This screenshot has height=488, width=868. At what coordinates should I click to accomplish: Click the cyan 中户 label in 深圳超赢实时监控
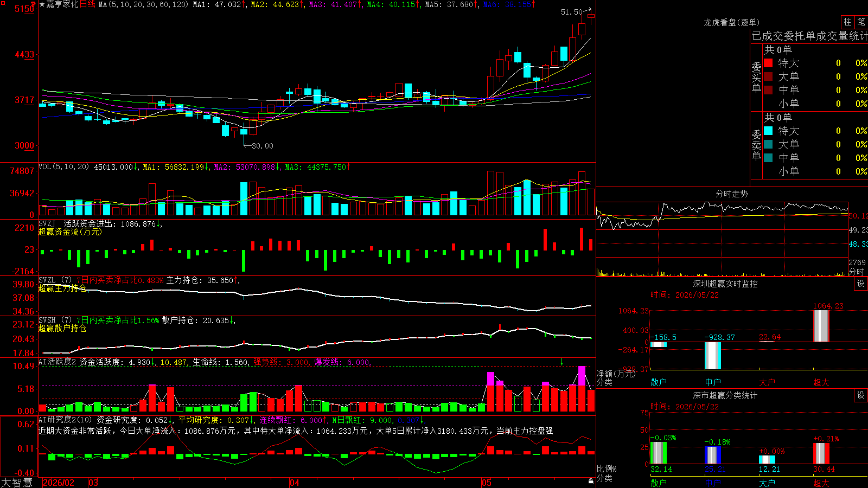point(713,382)
